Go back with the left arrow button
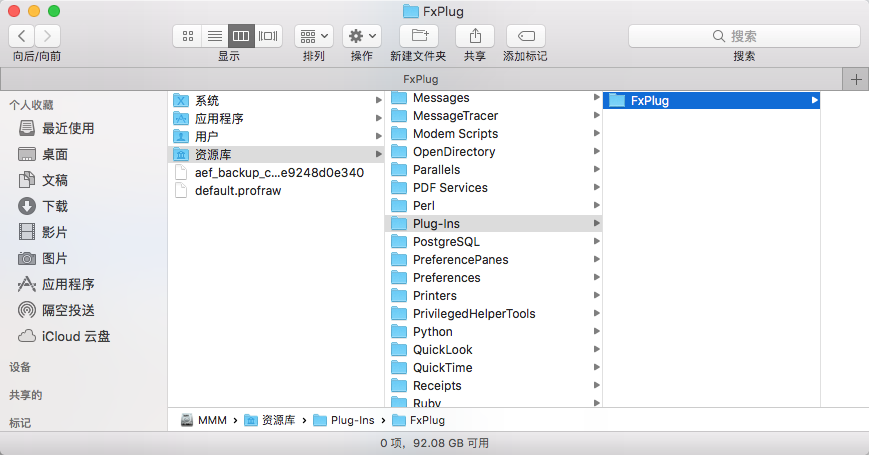 pos(22,36)
